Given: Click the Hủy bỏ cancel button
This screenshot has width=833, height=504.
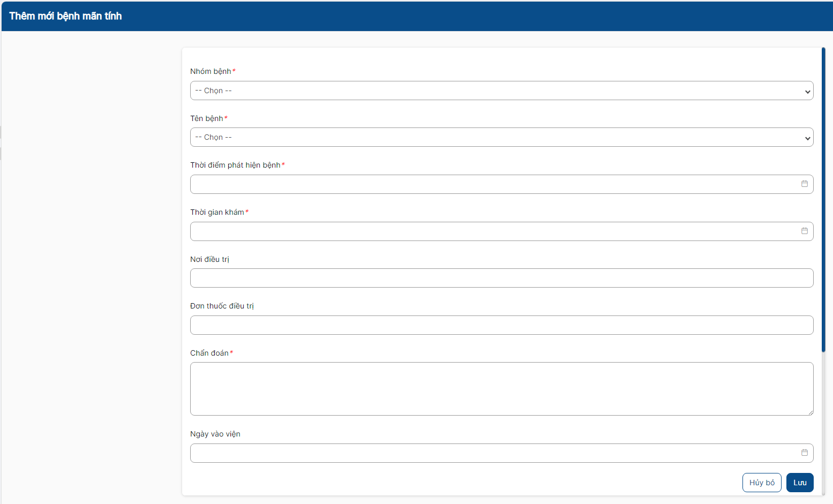Looking at the screenshot, I should pyautogui.click(x=762, y=483).
